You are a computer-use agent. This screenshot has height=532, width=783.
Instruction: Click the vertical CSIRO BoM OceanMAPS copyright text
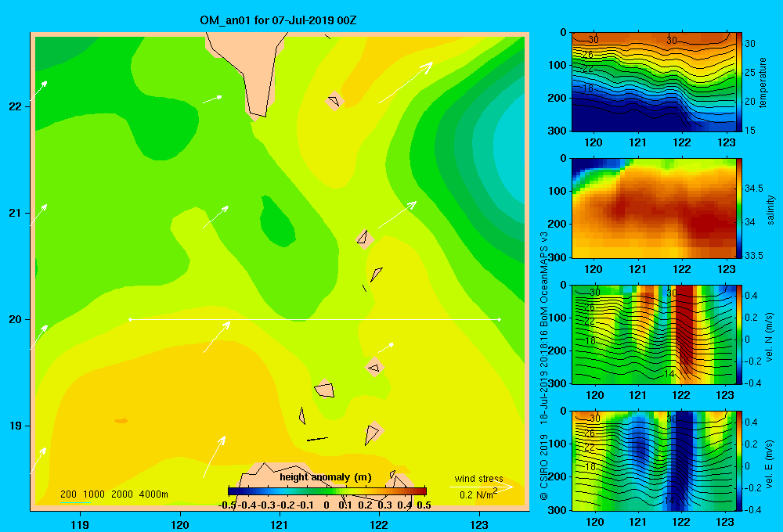pos(544,365)
